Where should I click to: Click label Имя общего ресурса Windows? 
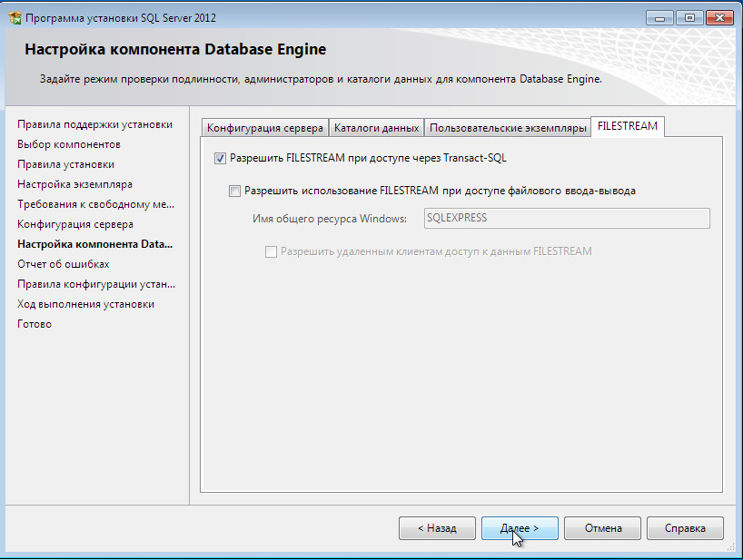(x=330, y=219)
